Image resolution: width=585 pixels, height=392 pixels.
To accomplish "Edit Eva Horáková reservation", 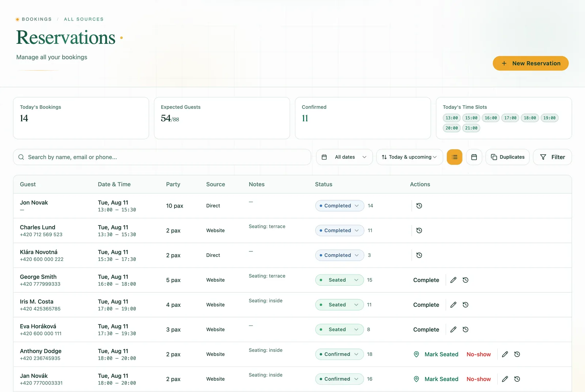I will (453, 330).
